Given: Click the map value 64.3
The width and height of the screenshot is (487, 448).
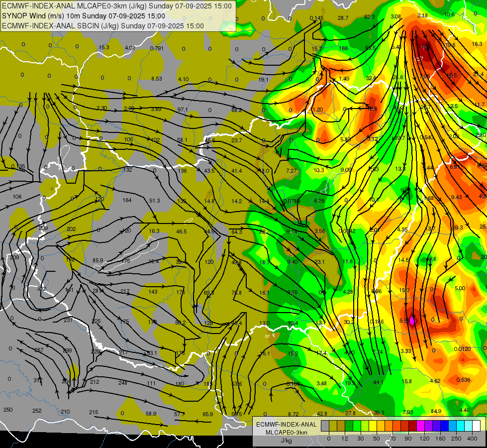Looking at the screenshot, I should pyautogui.click(x=237, y=232).
